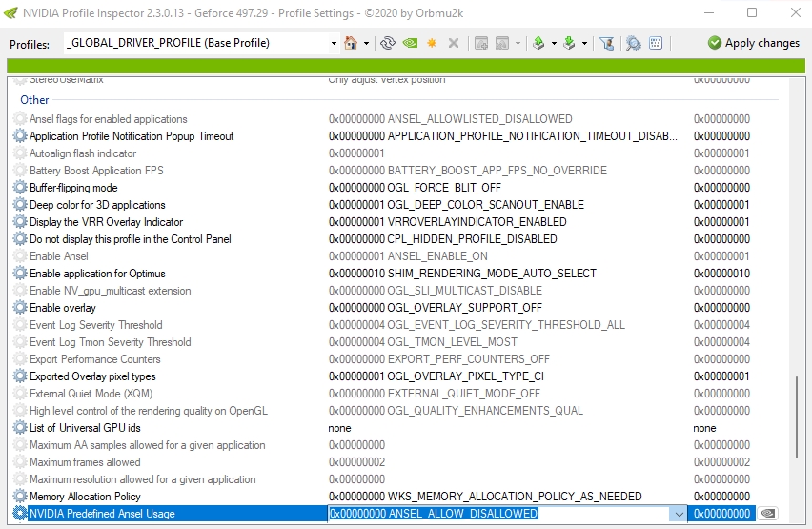Click the grey X delete profile icon
The image size is (812, 529).
[453, 43]
